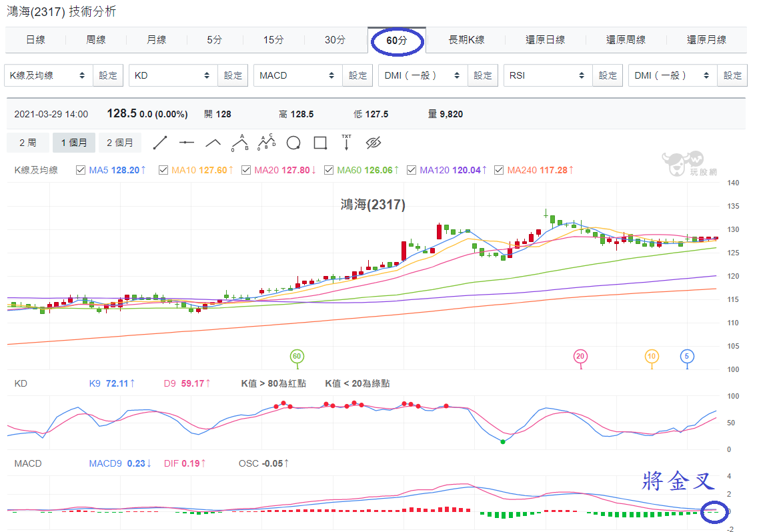Screen dimensions: 761x532
Task: Select the horizontal line drawing tool
Action: (x=187, y=143)
